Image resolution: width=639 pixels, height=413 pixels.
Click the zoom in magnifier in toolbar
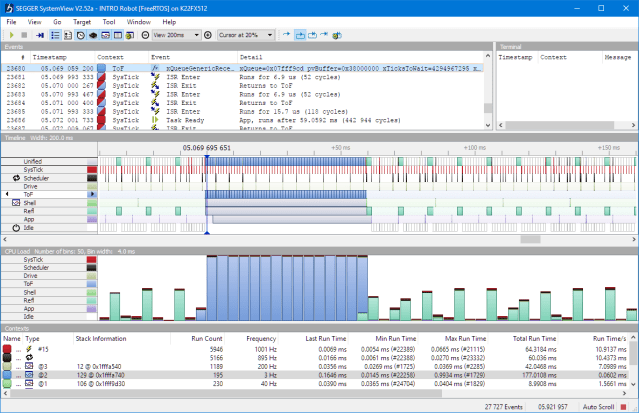(x=207, y=34)
